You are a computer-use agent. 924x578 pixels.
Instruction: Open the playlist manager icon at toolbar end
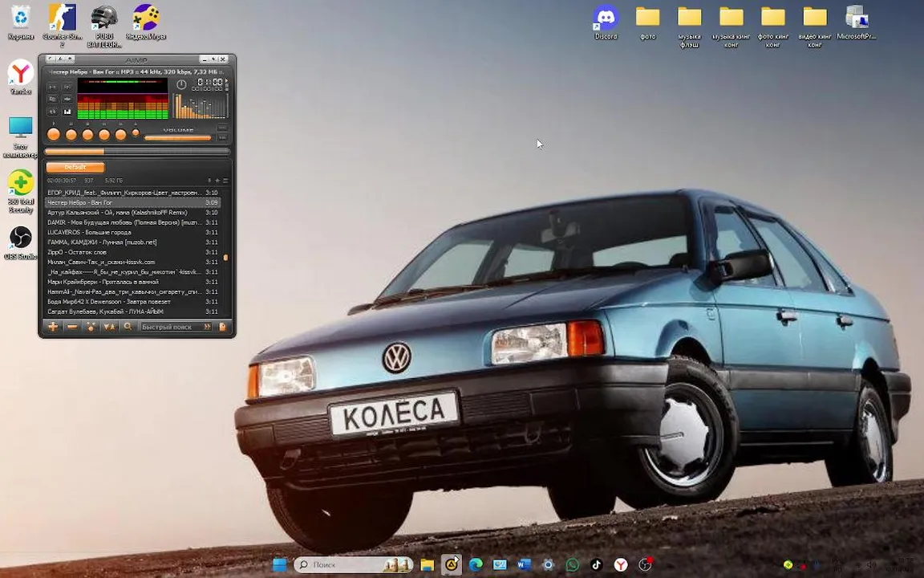coord(223,327)
